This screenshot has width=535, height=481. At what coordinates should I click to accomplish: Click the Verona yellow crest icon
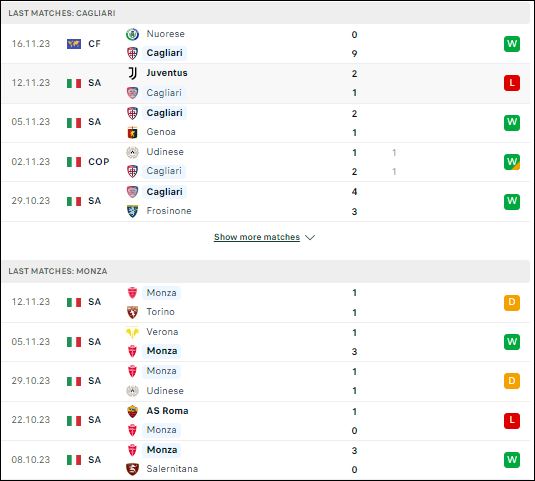point(132,333)
